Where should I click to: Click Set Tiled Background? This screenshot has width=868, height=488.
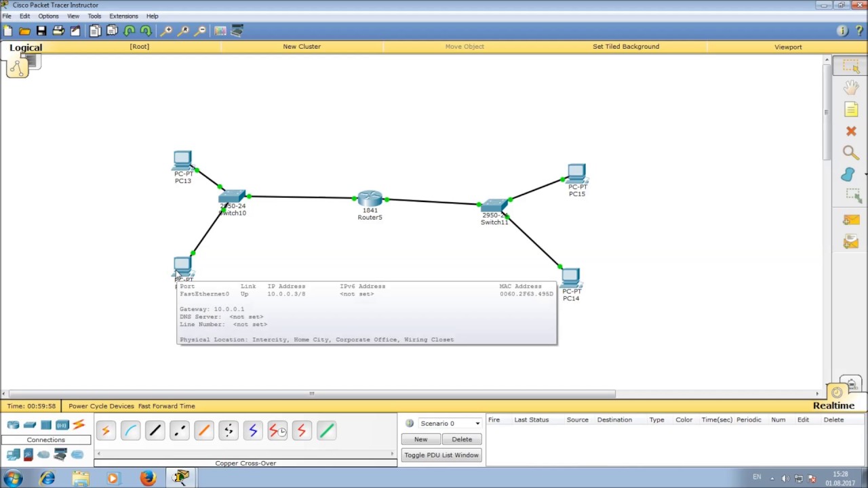626,47
